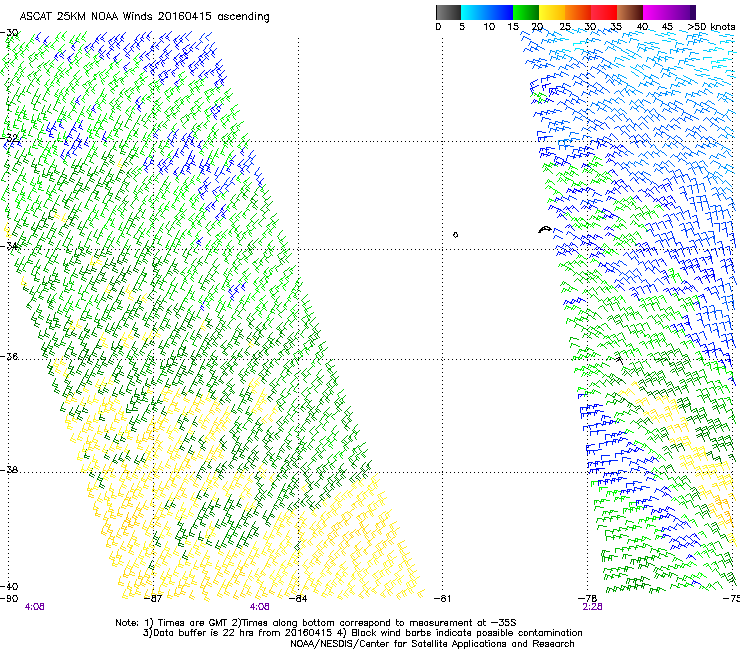Image resolution: width=740 pixels, height=650 pixels.
Task: Click the '>50 knots' scale label
Action: [711, 27]
